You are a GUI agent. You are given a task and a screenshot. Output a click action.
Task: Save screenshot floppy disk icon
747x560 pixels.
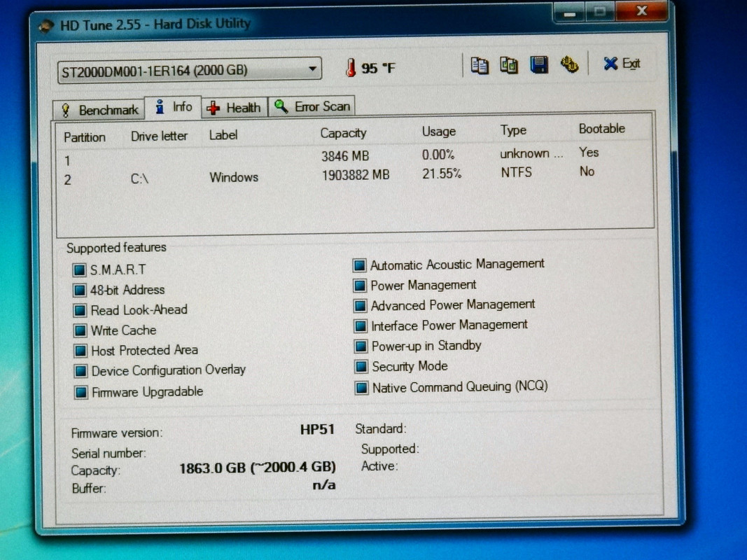click(x=539, y=65)
